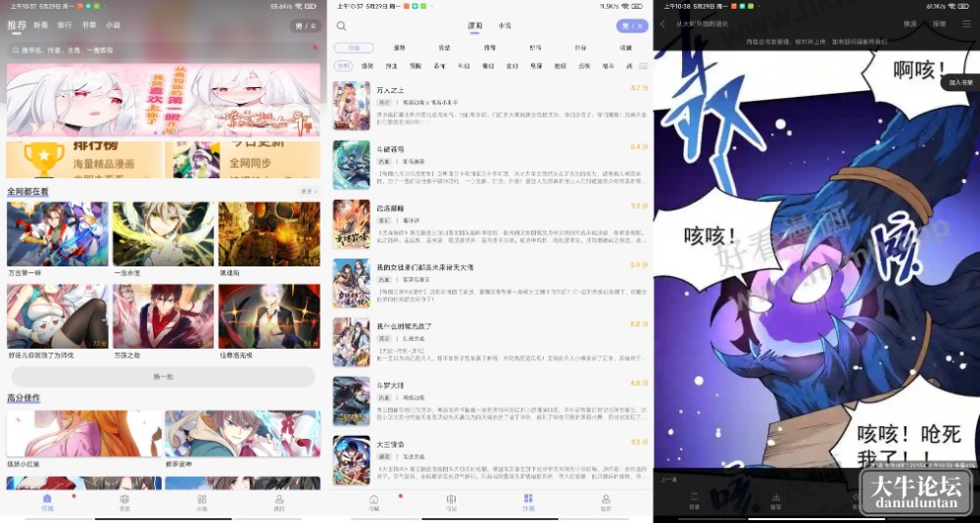This screenshot has height=523, width=980.
Task: Switch to the 排行 tab on home screen
Action: click(65, 25)
